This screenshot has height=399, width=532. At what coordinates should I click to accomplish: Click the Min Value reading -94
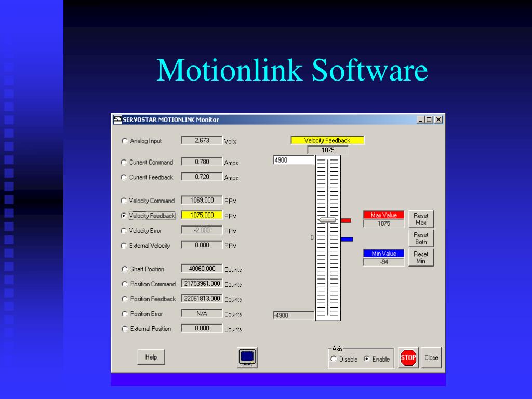click(384, 262)
